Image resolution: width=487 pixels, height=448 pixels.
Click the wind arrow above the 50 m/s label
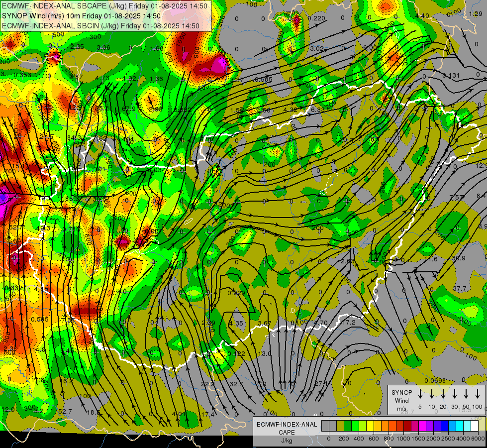tap(466, 394)
